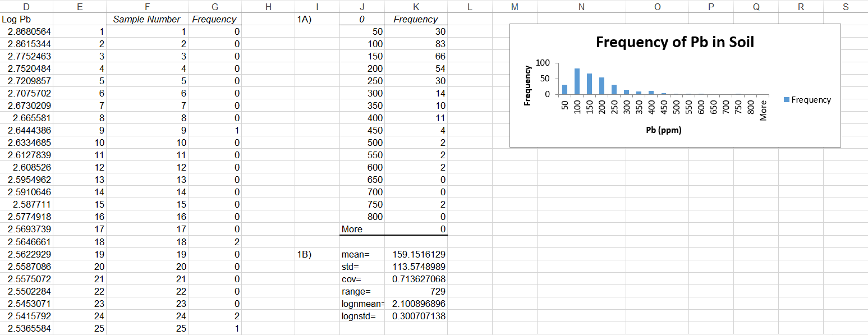Select the std value cell 113.5748989

416,267
